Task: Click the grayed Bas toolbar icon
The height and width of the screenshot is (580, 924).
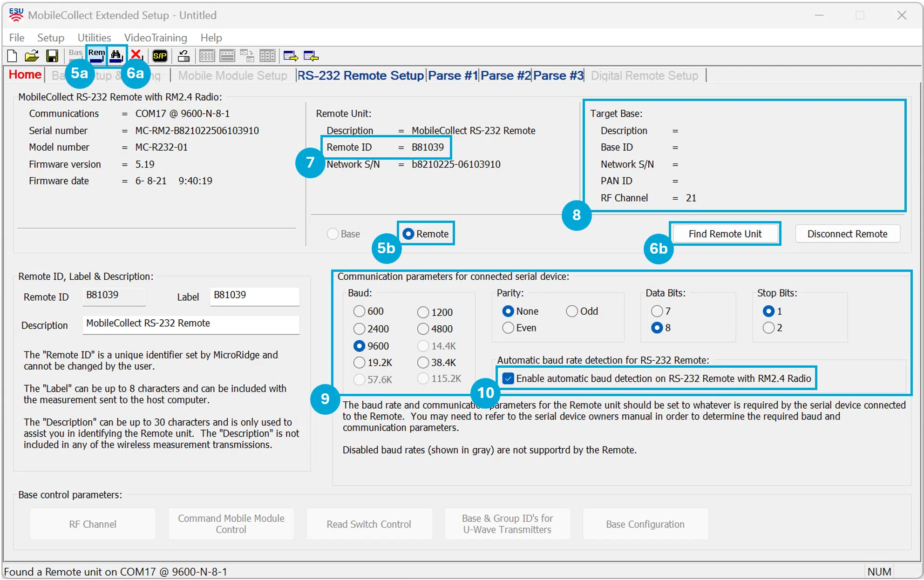Action: [x=75, y=55]
